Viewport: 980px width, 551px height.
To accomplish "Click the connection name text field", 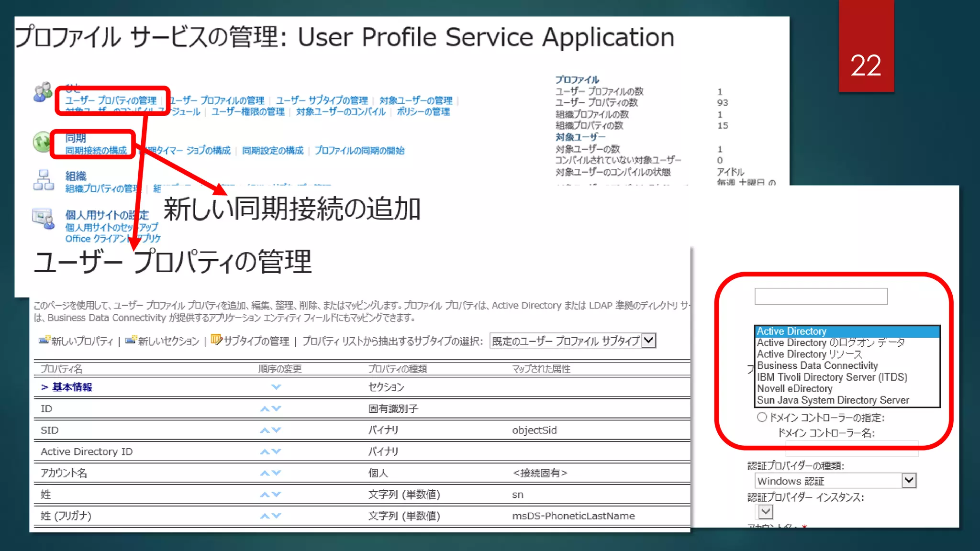I will tap(821, 297).
